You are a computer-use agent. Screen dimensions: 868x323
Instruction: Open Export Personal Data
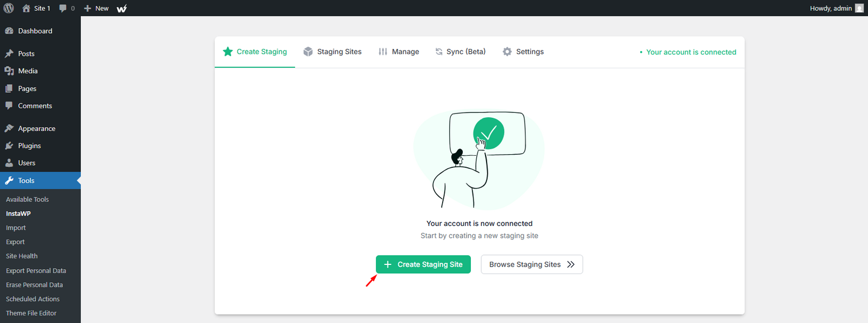click(36, 270)
